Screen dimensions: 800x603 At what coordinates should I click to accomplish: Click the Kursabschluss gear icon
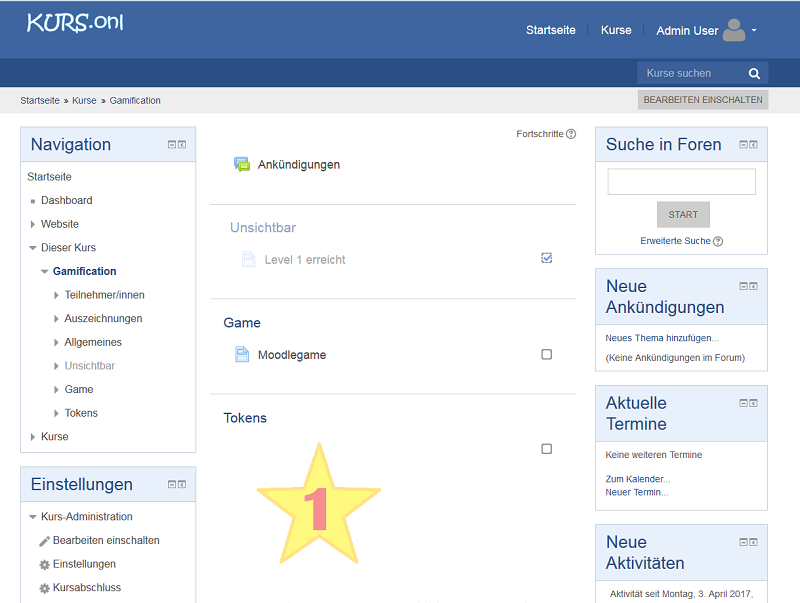[44, 588]
